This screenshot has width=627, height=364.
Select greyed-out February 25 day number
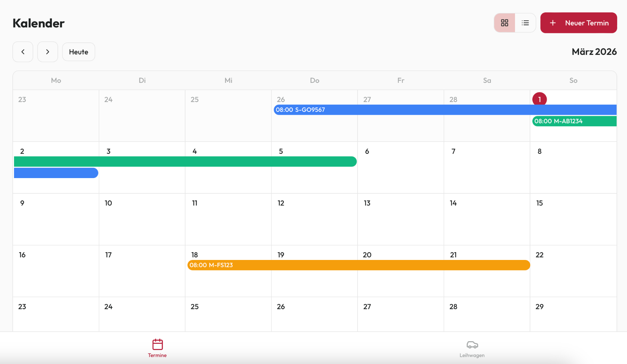coord(195,99)
